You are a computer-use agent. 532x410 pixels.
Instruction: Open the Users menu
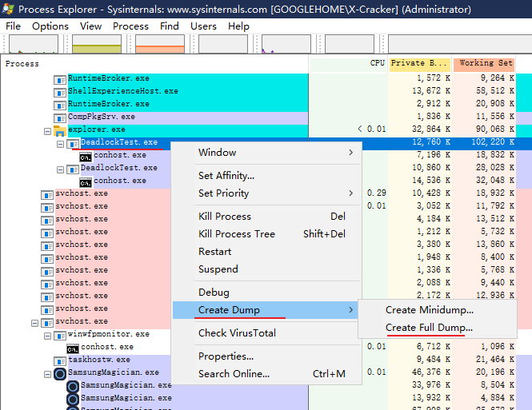[x=203, y=26]
